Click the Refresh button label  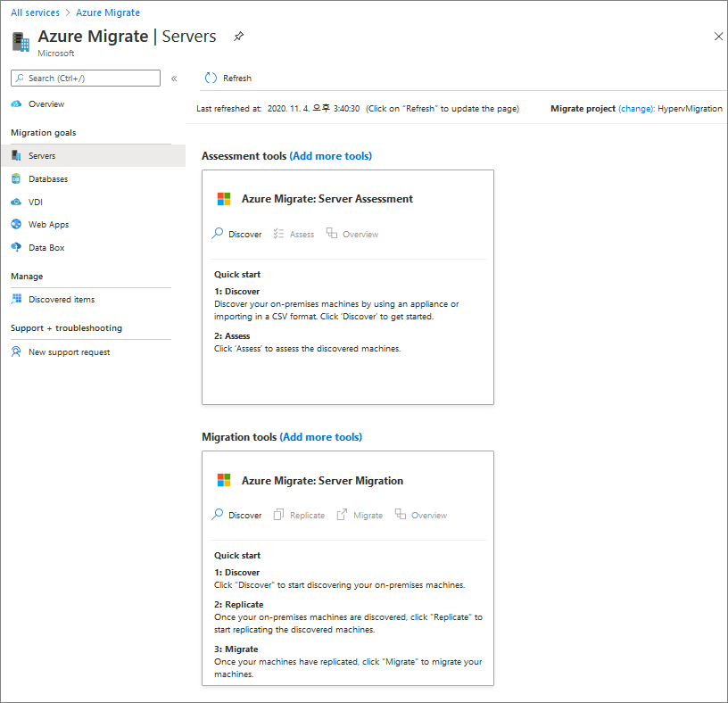[237, 78]
